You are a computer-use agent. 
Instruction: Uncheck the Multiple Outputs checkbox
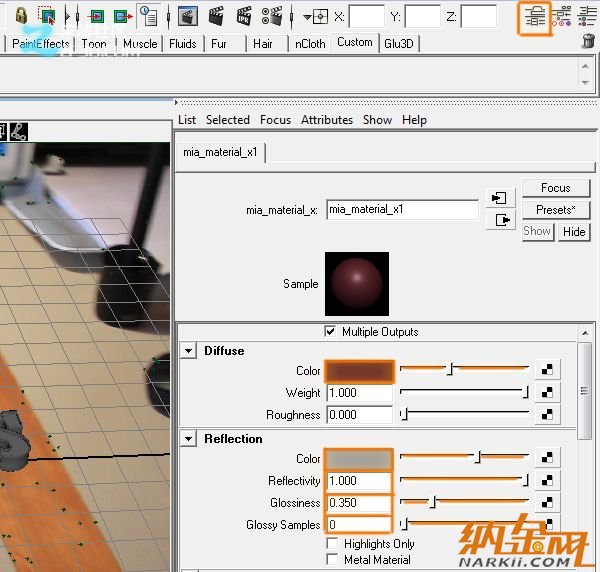pos(331,332)
